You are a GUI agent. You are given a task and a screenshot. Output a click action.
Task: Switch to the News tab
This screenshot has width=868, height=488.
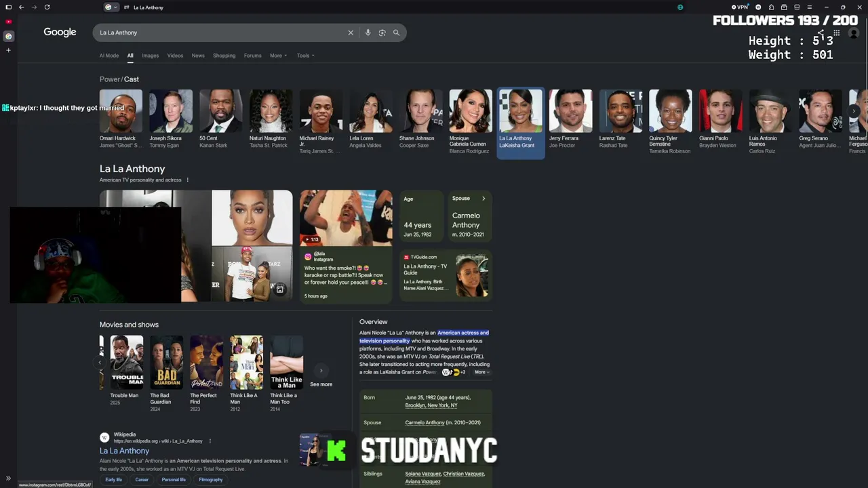(x=198, y=56)
